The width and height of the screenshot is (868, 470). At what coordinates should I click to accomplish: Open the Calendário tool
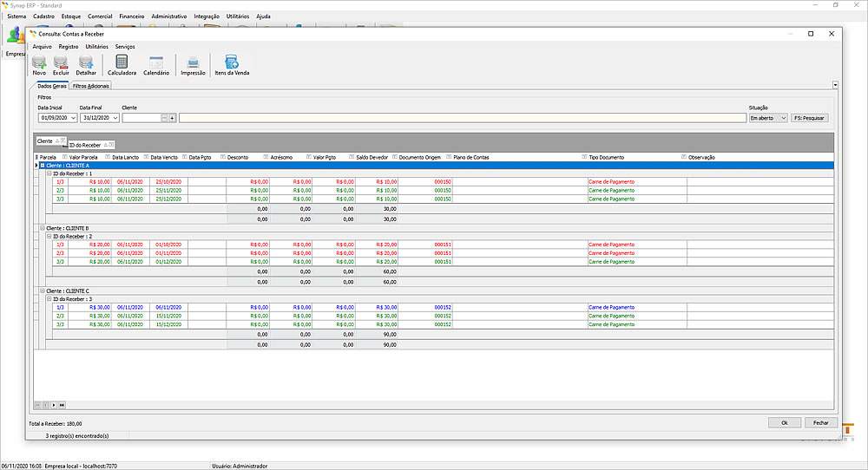click(156, 64)
